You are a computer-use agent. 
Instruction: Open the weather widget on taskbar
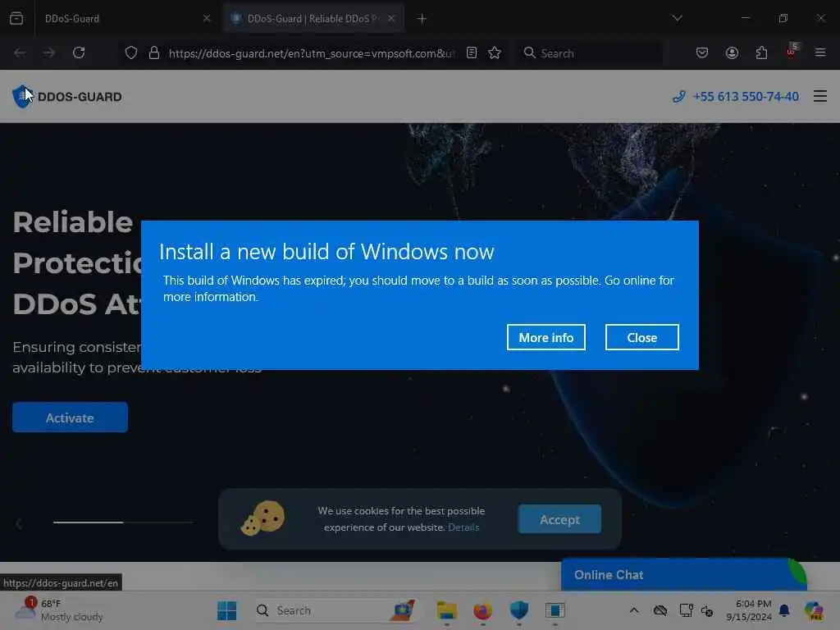59,610
